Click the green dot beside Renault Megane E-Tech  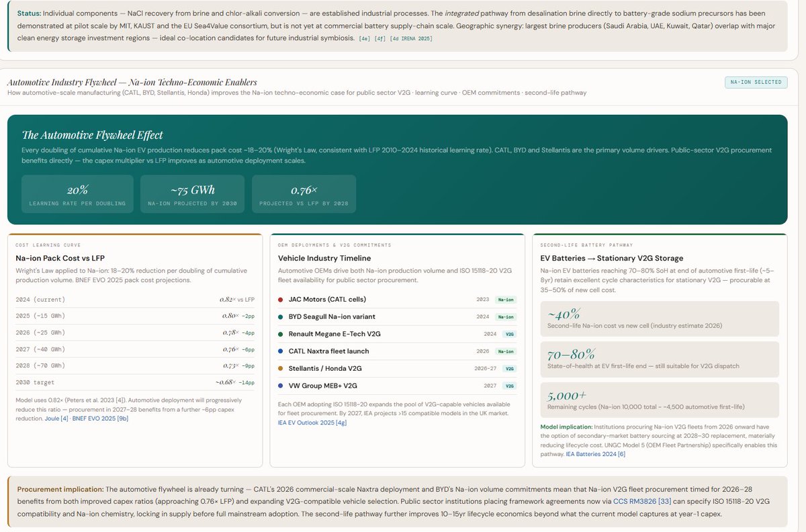pyautogui.click(x=280, y=334)
